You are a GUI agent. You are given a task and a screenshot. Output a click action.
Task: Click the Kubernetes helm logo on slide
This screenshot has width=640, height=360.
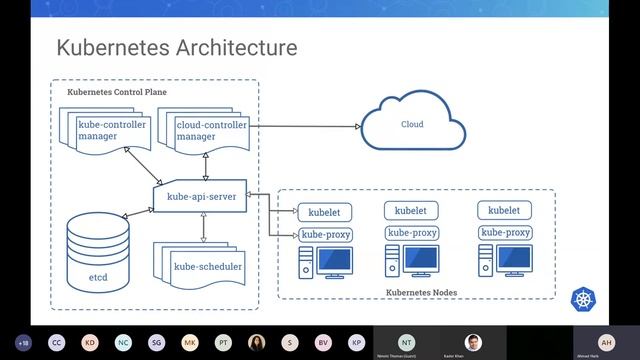pos(583,299)
